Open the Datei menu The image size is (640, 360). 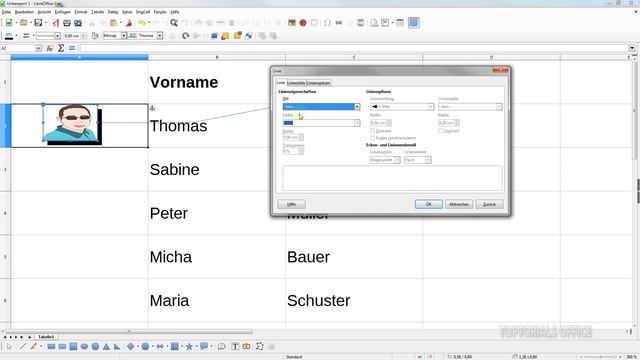coord(7,12)
